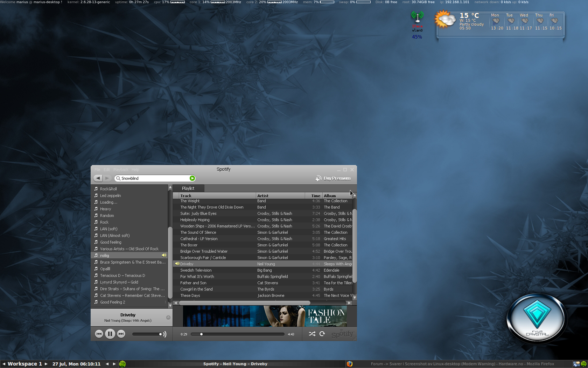Skip to next track button
The image size is (588, 368).
(x=121, y=334)
